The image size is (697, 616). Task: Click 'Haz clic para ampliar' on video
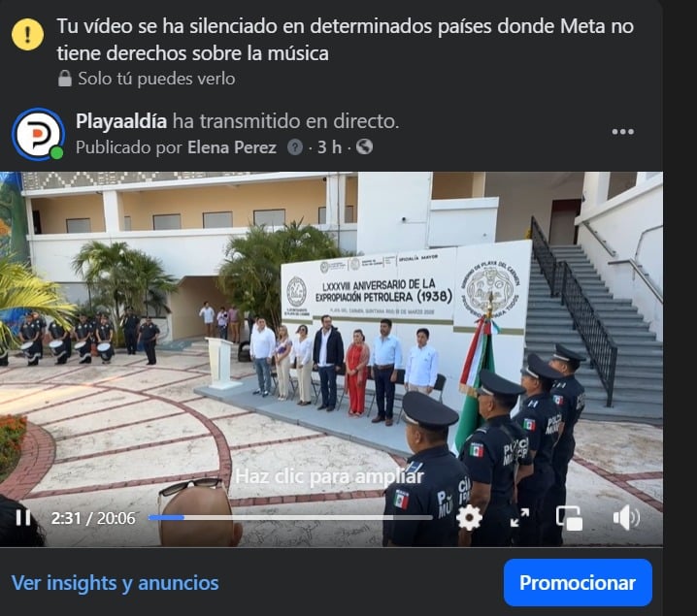329,476
